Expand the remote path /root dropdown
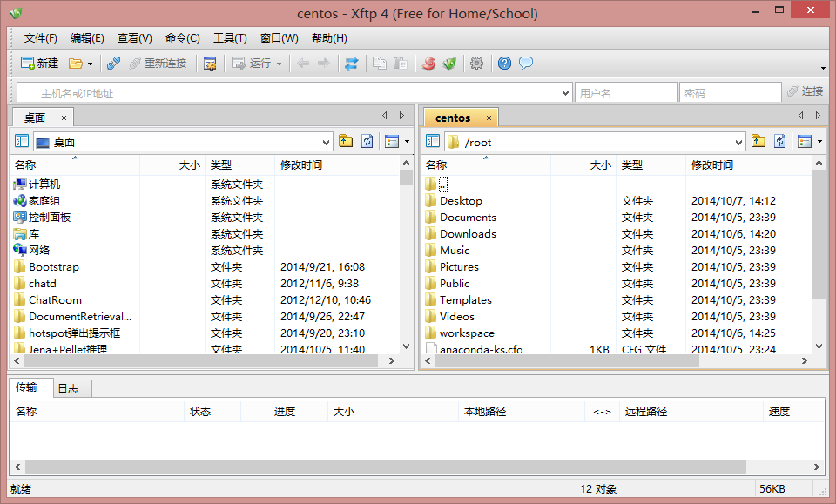This screenshot has height=504, width=836. (x=738, y=142)
